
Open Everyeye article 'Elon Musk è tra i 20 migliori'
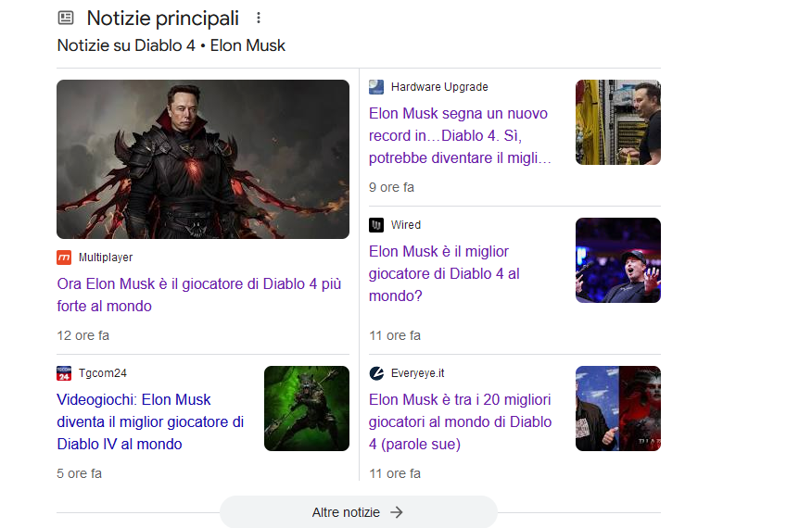tap(460, 421)
